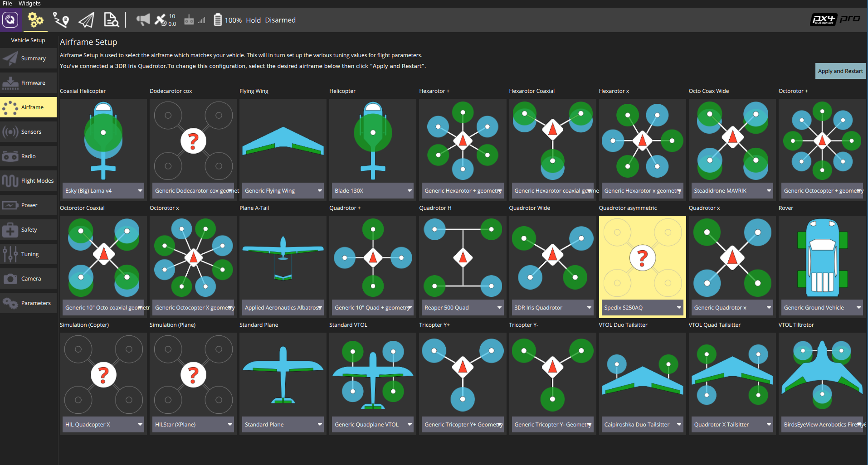Open the Plan view waypoint icon
The image size is (868, 465).
point(61,20)
